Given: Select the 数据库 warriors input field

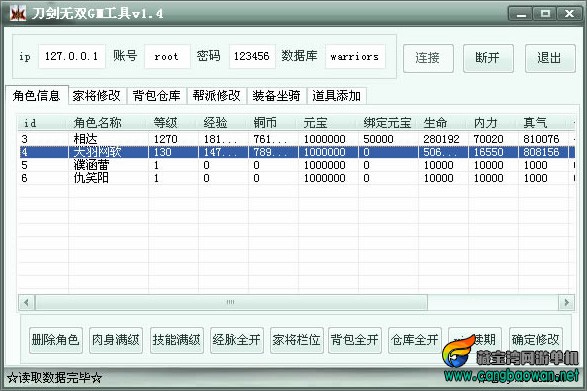Looking at the screenshot, I should click(355, 57).
